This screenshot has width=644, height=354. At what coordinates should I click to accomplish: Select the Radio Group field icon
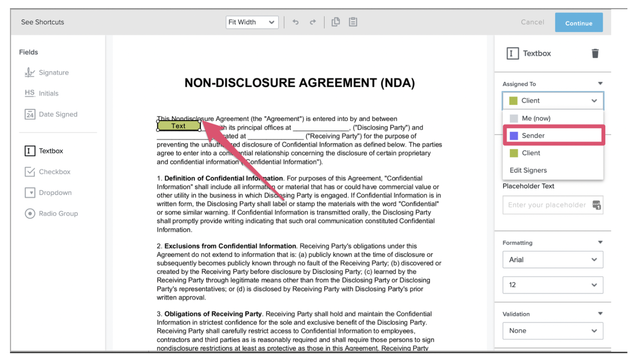pyautogui.click(x=30, y=213)
